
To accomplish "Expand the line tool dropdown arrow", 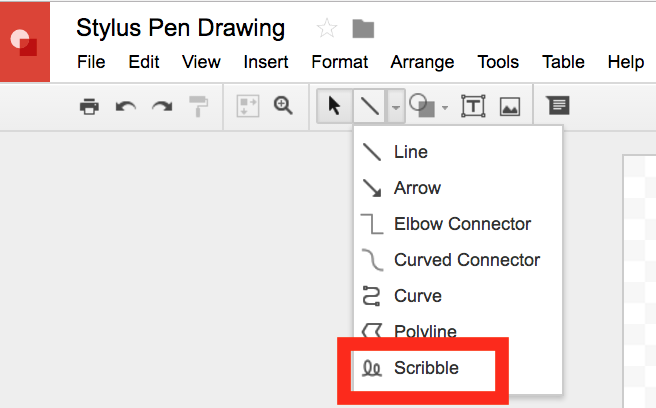I will tap(396, 106).
